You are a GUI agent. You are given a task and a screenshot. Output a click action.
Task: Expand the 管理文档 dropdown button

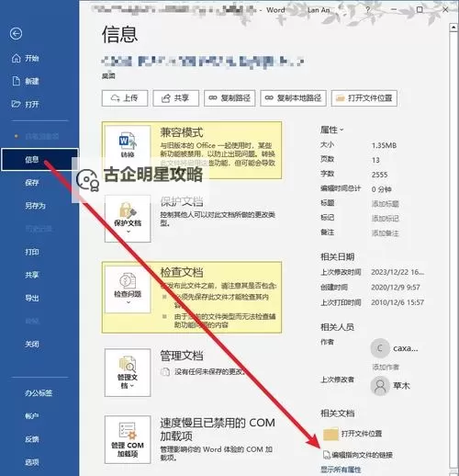coord(128,372)
